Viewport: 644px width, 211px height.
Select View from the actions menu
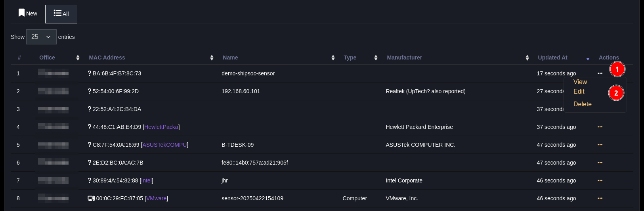(580, 82)
